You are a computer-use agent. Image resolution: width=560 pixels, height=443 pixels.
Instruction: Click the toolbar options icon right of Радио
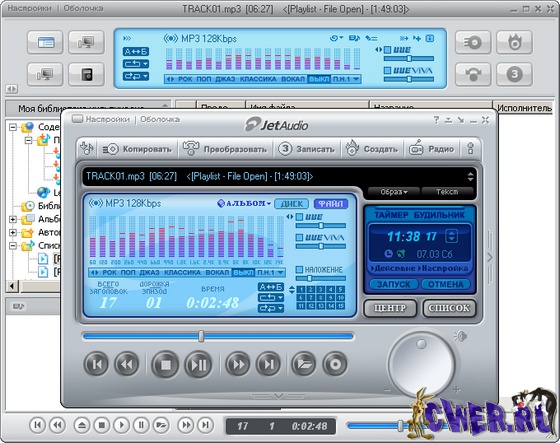[471, 149]
